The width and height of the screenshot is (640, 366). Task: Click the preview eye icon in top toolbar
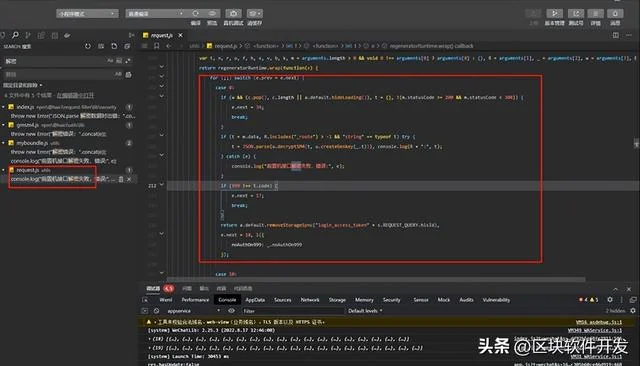(x=212, y=13)
